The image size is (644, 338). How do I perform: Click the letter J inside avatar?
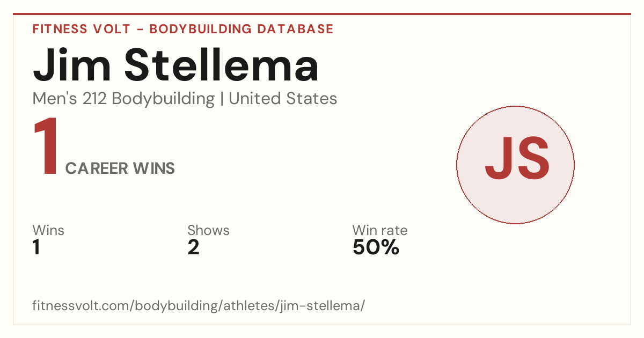pos(499,159)
